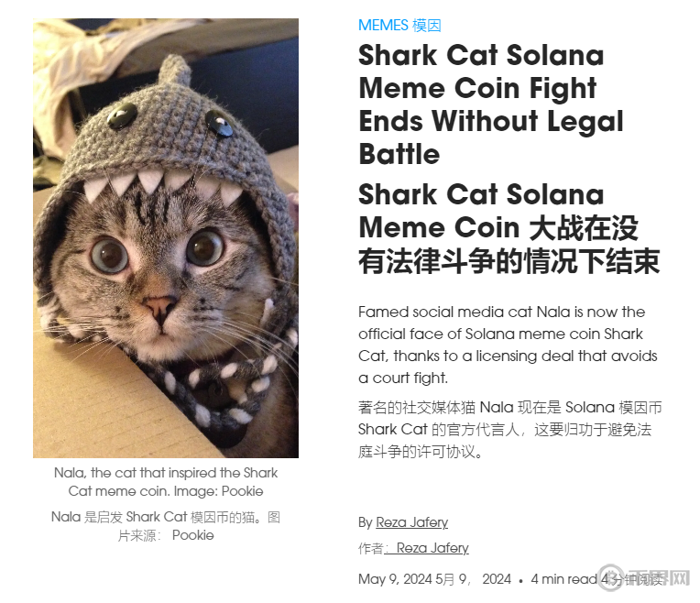
Task: Click the coin watermark logo icon
Action: 611,577
